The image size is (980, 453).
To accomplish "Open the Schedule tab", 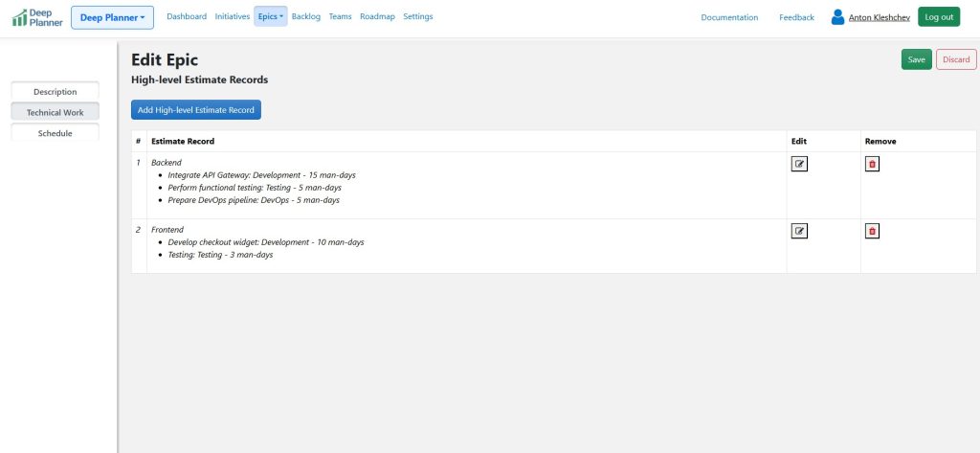I will point(55,133).
